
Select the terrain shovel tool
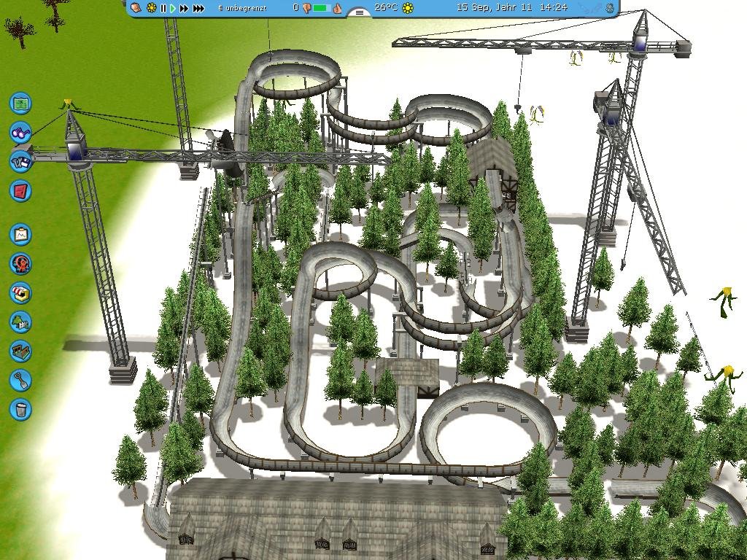pos(20,380)
